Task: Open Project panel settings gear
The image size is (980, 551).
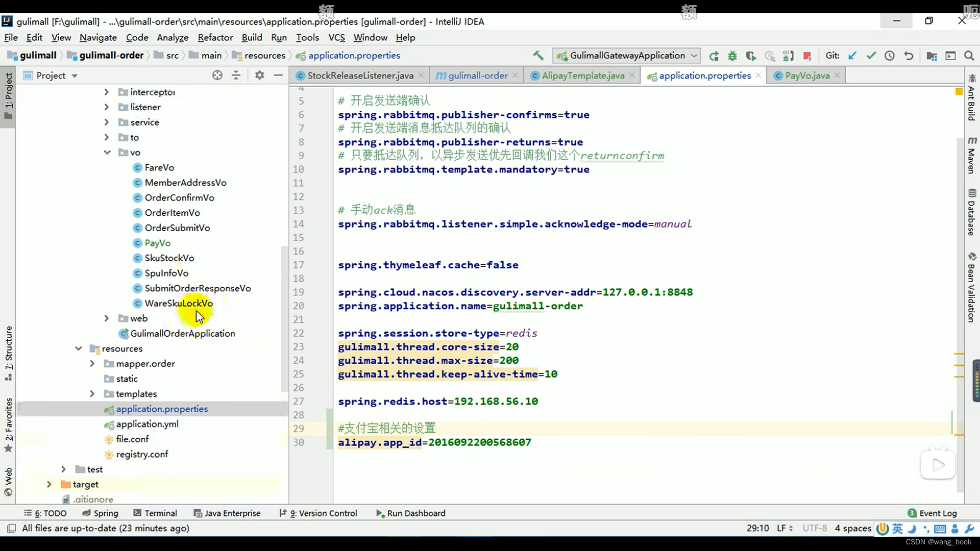Action: tap(260, 76)
